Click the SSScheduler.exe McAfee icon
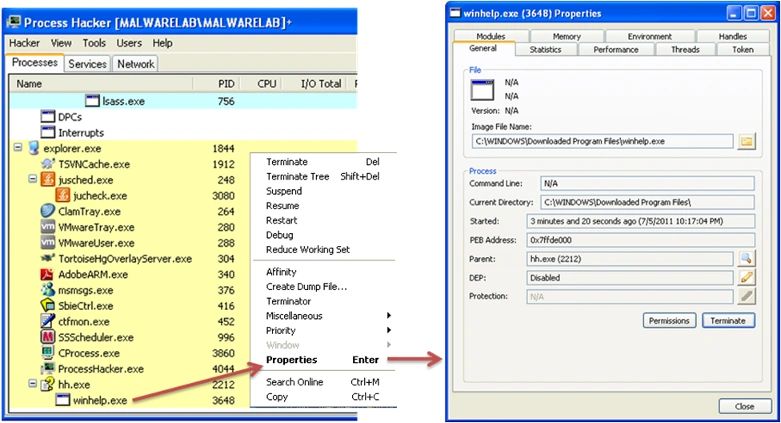The height and width of the screenshot is (423, 781). click(x=48, y=337)
